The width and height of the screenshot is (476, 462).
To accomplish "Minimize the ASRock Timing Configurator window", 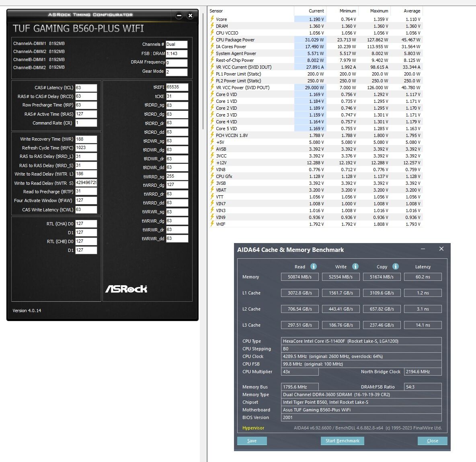I will tap(179, 16).
